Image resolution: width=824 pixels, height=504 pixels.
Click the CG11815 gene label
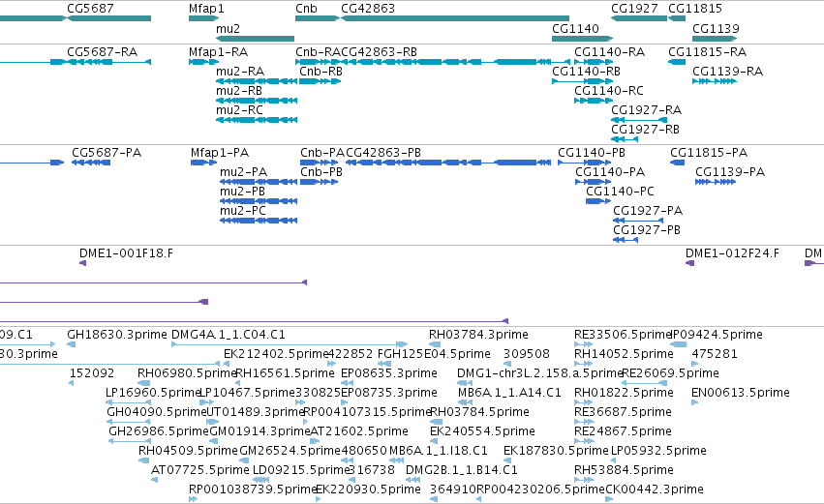[695, 9]
